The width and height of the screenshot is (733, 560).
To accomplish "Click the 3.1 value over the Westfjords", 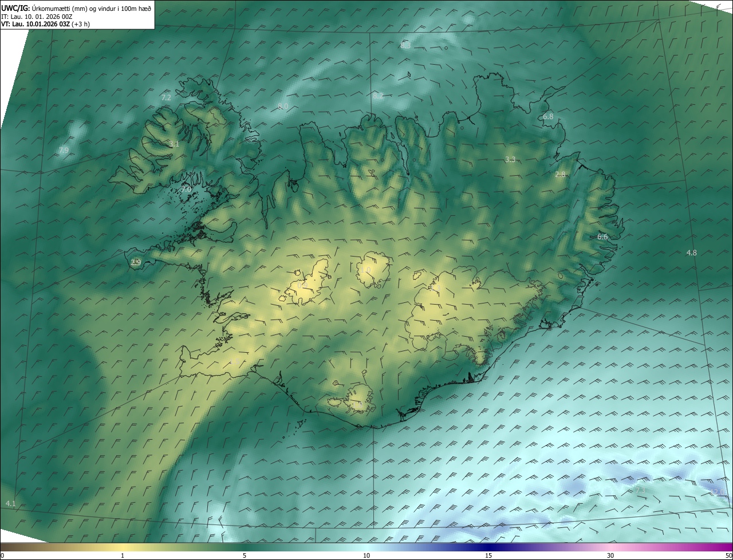I will tap(174, 144).
